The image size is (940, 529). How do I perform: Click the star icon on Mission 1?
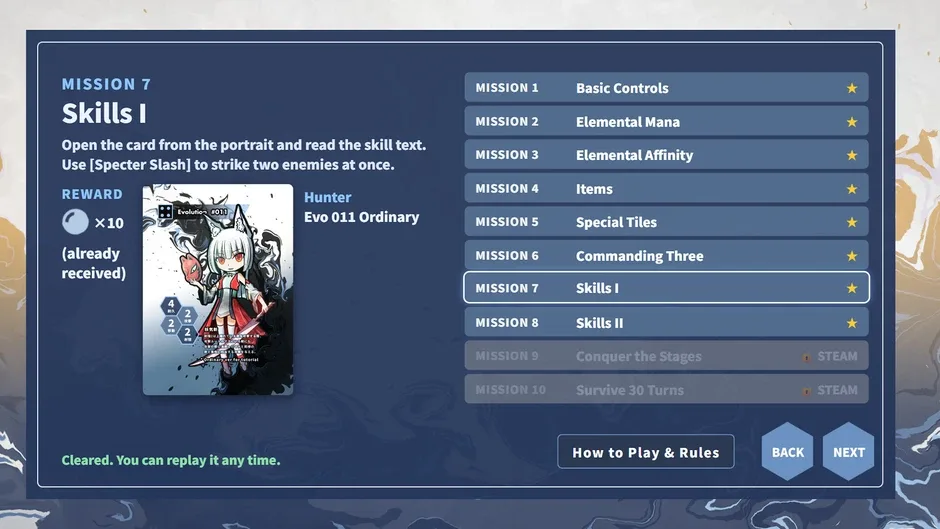tap(851, 88)
